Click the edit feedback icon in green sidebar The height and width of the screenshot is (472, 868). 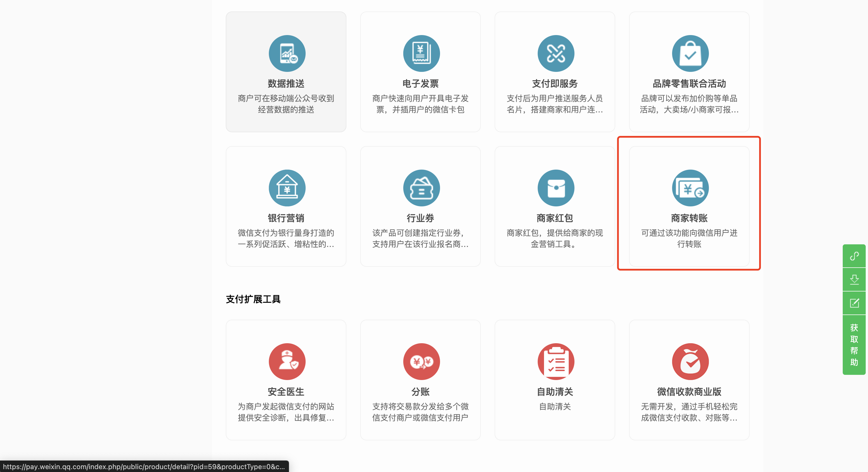[854, 303]
